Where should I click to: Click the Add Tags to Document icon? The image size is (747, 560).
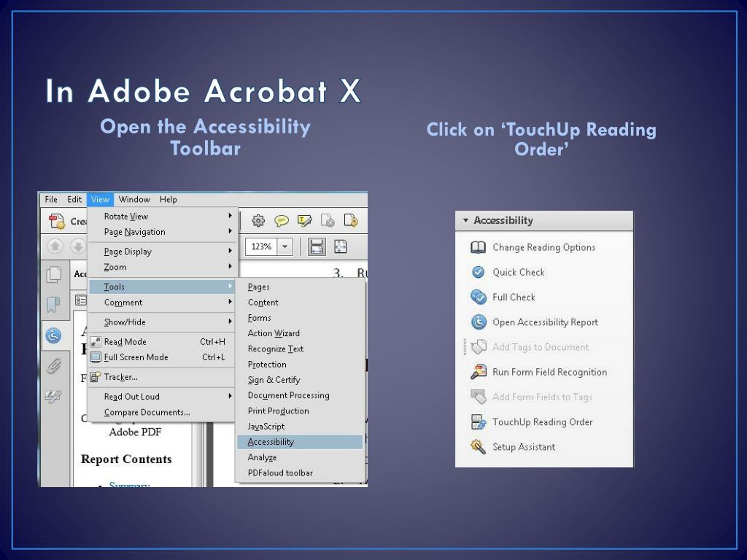coord(479,346)
